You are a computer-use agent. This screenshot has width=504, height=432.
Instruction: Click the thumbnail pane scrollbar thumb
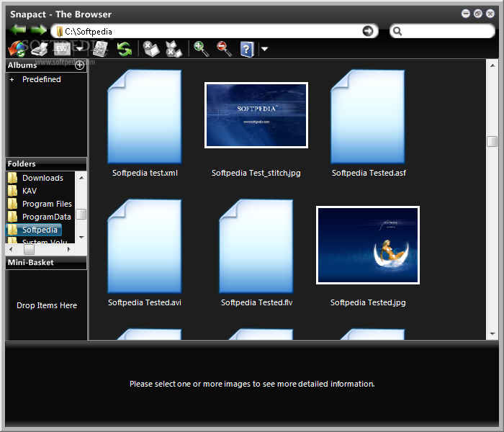[x=492, y=141]
